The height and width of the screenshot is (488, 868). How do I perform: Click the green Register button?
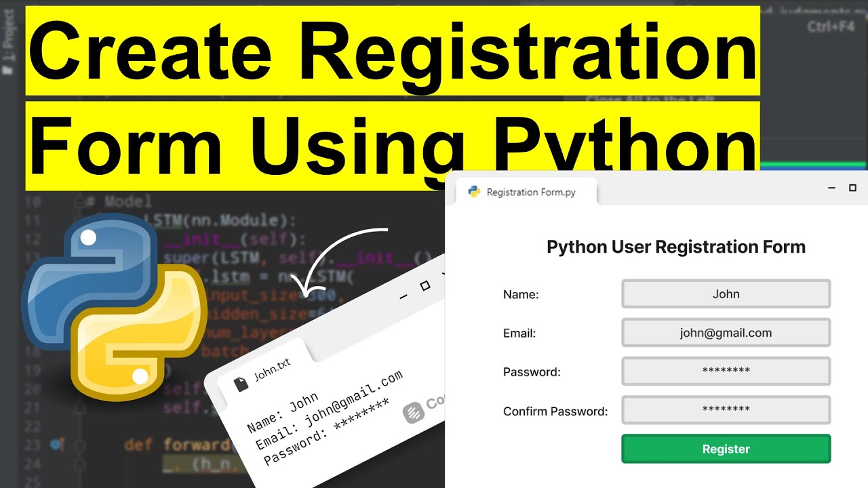[x=726, y=449]
